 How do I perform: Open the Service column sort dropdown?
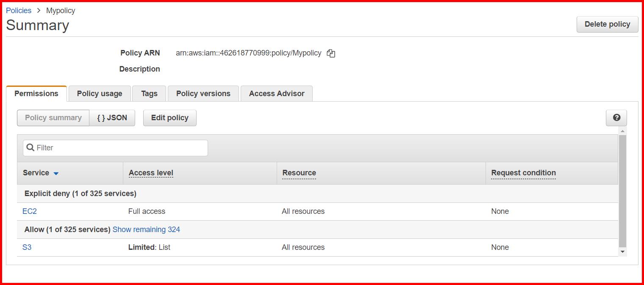pos(55,173)
